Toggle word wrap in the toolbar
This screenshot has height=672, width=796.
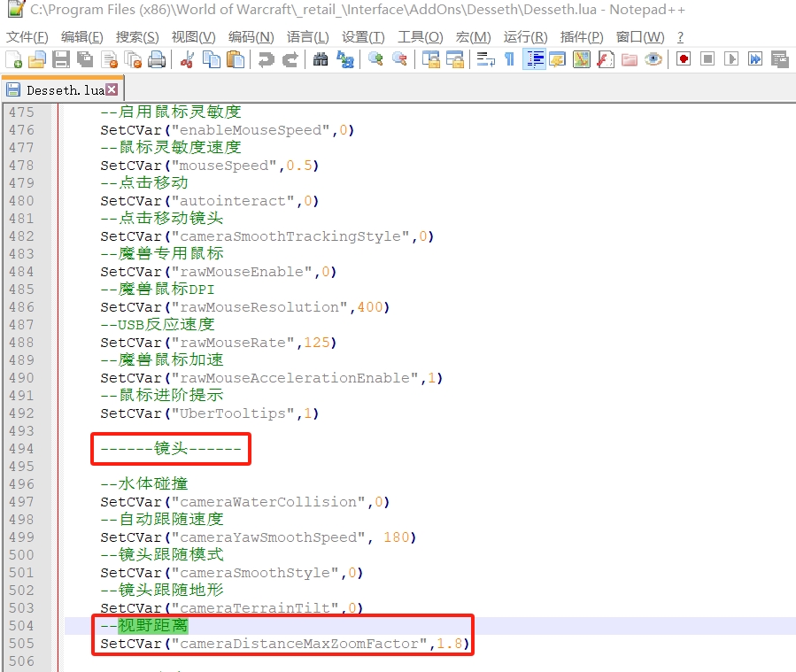pyautogui.click(x=485, y=59)
